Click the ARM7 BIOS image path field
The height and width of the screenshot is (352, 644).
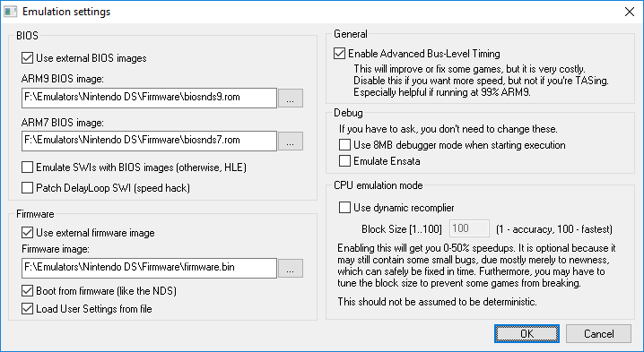coord(149,142)
